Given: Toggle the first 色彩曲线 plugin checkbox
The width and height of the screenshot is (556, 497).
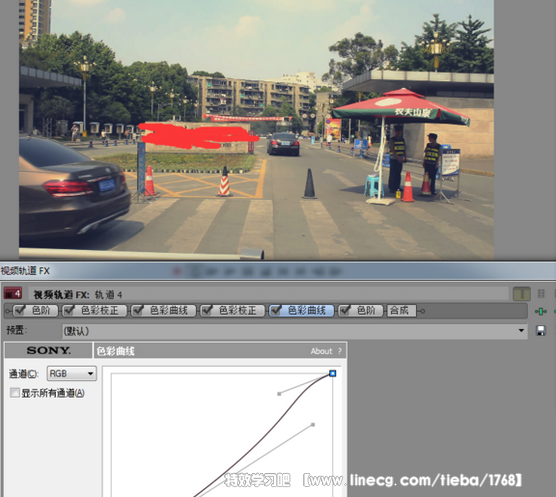Looking at the screenshot, I should point(138,311).
